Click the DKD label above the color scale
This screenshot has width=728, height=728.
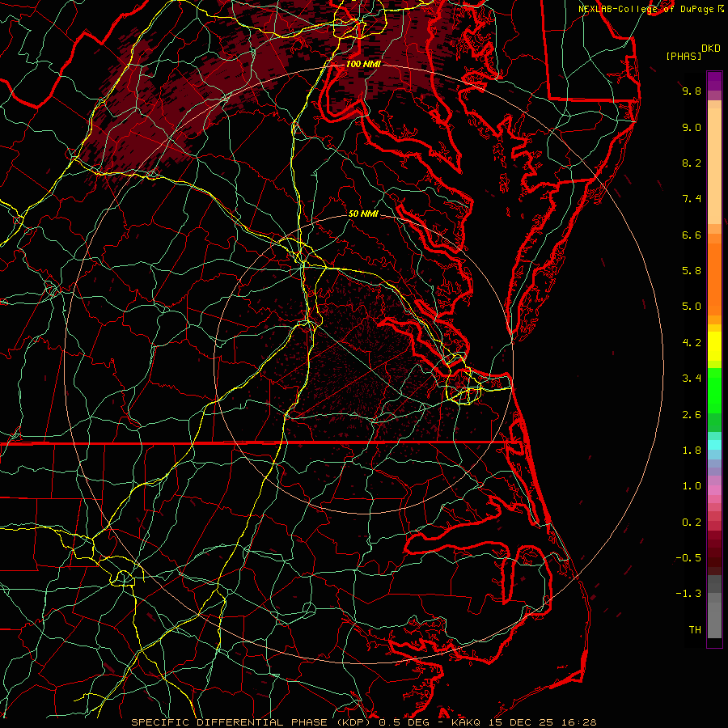coord(711,49)
